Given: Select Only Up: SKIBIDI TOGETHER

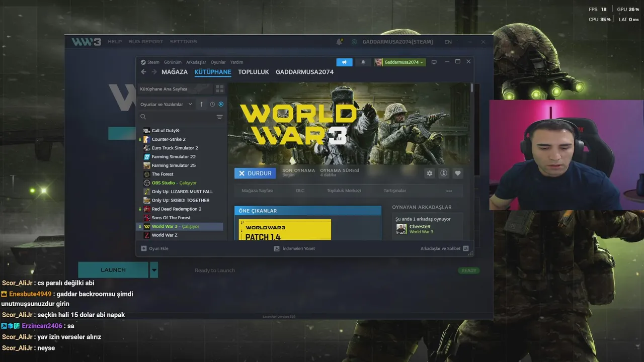Looking at the screenshot, I should click(x=181, y=200).
